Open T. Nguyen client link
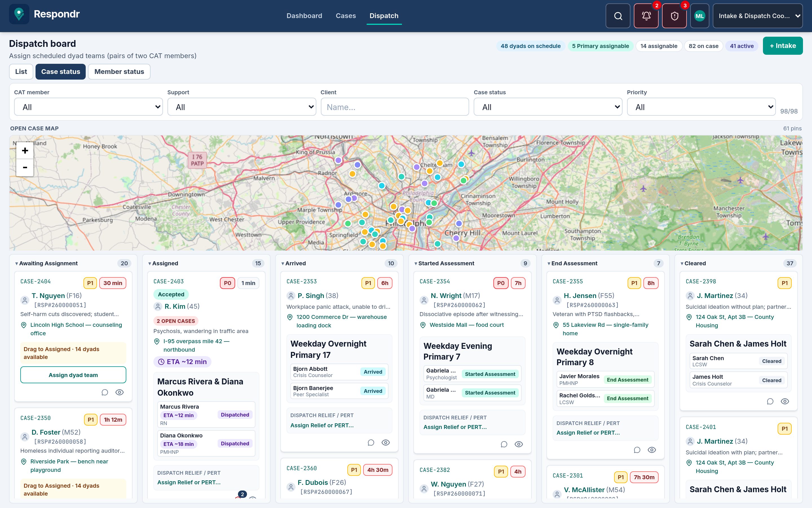 [48, 296]
